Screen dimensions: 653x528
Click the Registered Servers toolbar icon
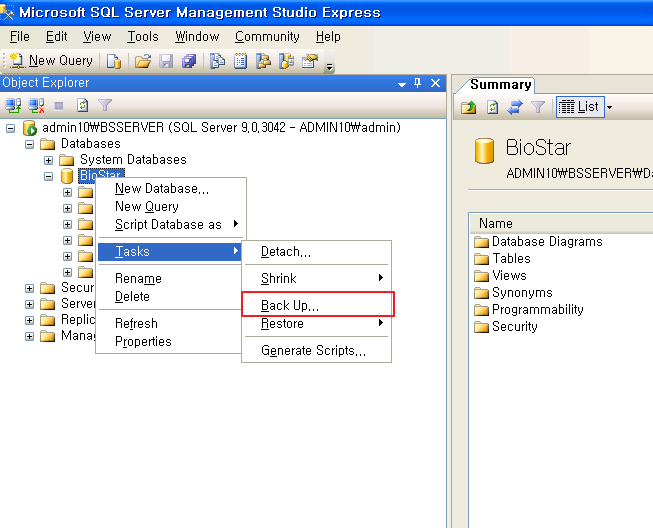point(217,61)
